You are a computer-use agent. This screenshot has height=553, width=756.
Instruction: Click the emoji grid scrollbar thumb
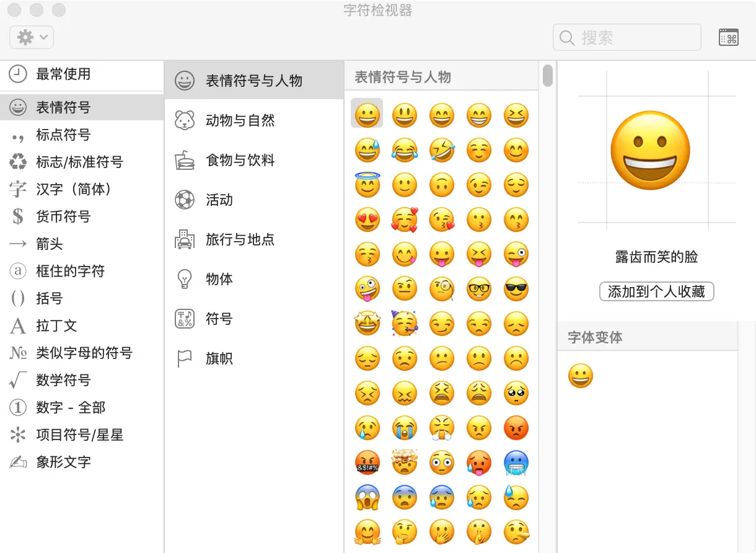pos(548,75)
